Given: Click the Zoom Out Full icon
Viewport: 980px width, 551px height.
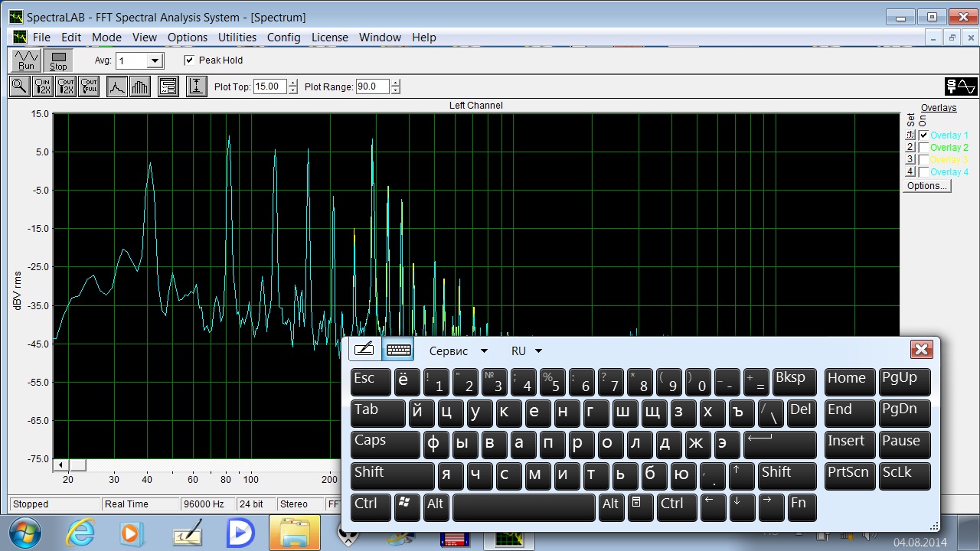Looking at the screenshot, I should pyautogui.click(x=89, y=86).
